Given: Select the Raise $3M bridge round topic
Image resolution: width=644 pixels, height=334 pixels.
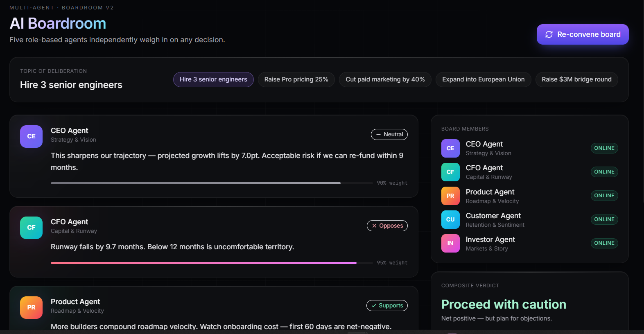Looking at the screenshot, I should pos(577,79).
